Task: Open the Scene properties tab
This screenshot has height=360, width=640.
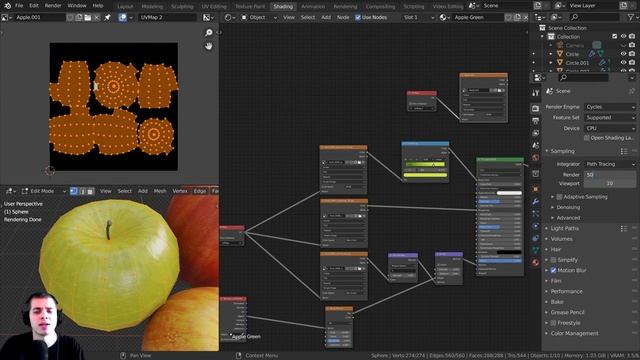Action: 536,145
